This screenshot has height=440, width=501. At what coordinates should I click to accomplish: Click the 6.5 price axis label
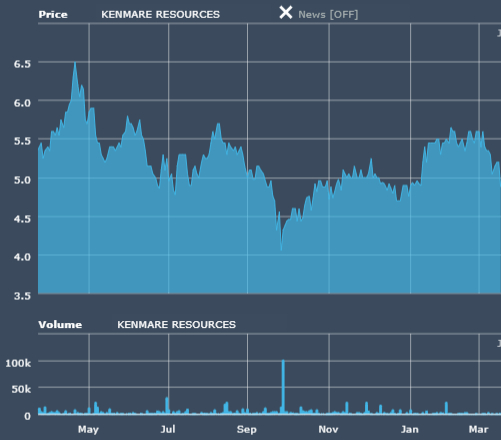22,64
